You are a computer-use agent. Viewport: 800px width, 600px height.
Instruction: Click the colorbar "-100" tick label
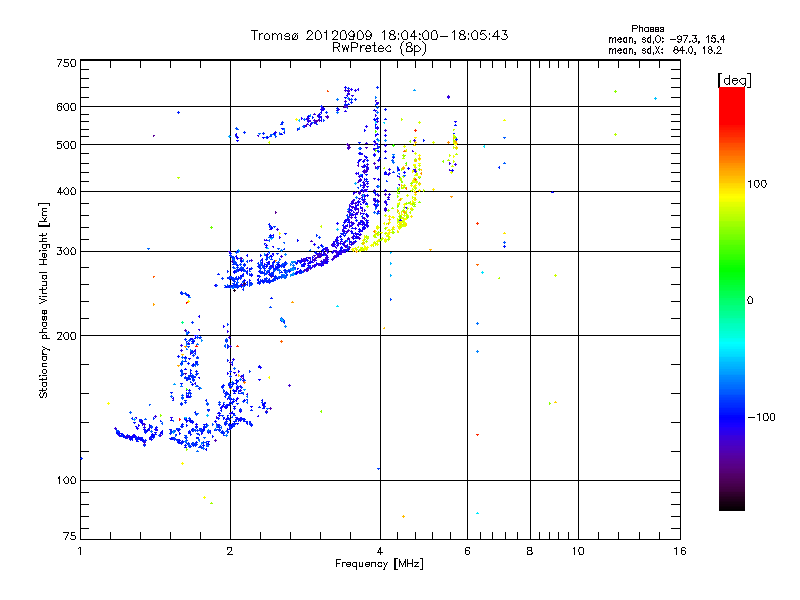click(761, 417)
